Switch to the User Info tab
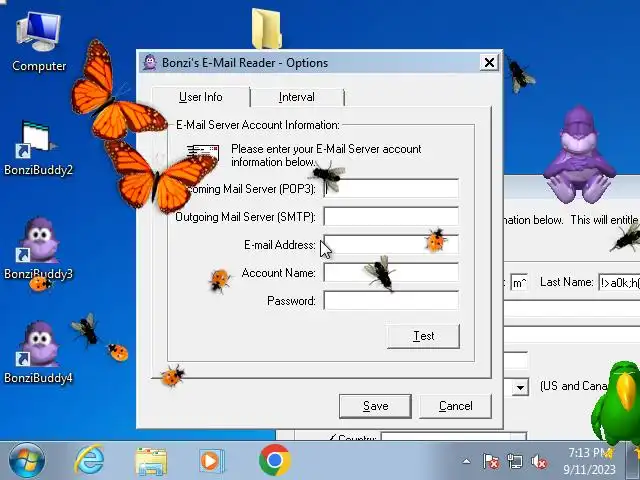Image resolution: width=640 pixels, height=480 pixels. tap(201, 97)
